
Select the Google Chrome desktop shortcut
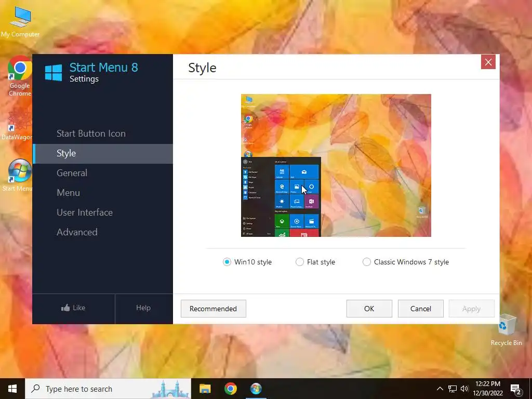(20, 76)
